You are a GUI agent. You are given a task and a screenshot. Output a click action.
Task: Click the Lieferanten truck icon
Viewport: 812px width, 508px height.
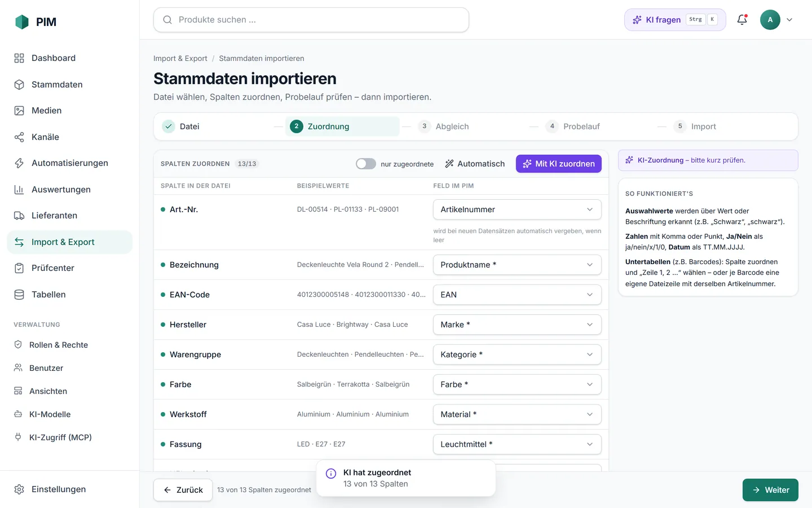tap(19, 216)
